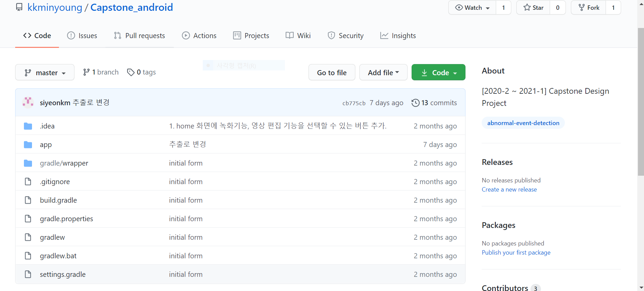644x291 pixels.
Task: Fork this repository
Action: pyautogui.click(x=588, y=7)
